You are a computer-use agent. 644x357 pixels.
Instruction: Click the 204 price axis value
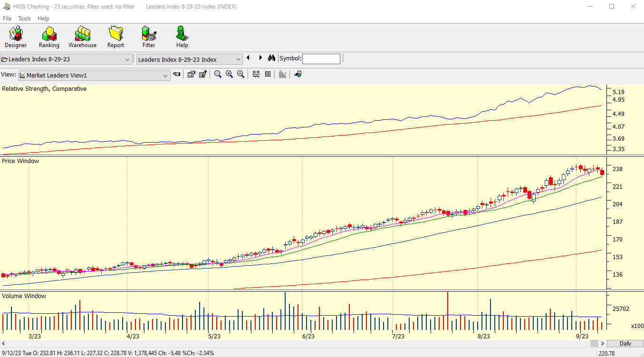tap(618, 204)
